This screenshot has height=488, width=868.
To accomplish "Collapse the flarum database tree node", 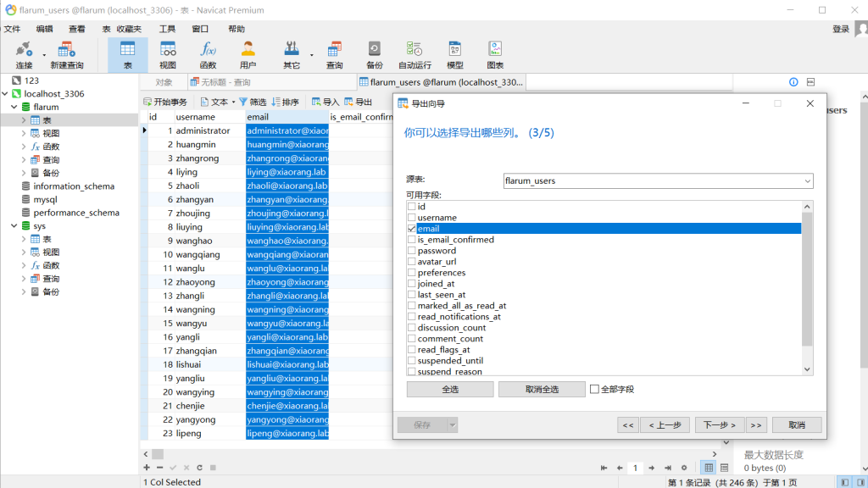I will tap(14, 108).
